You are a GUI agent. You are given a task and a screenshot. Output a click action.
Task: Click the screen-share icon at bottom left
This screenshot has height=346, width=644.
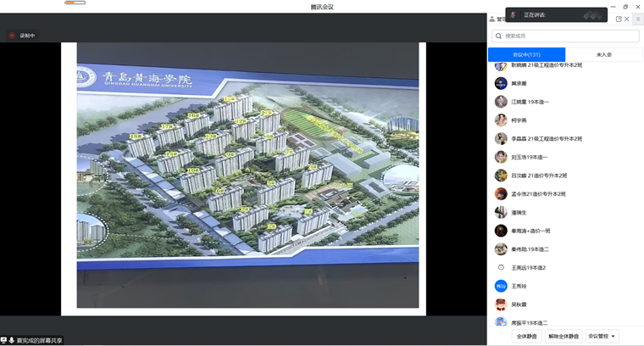pyautogui.click(x=3, y=340)
